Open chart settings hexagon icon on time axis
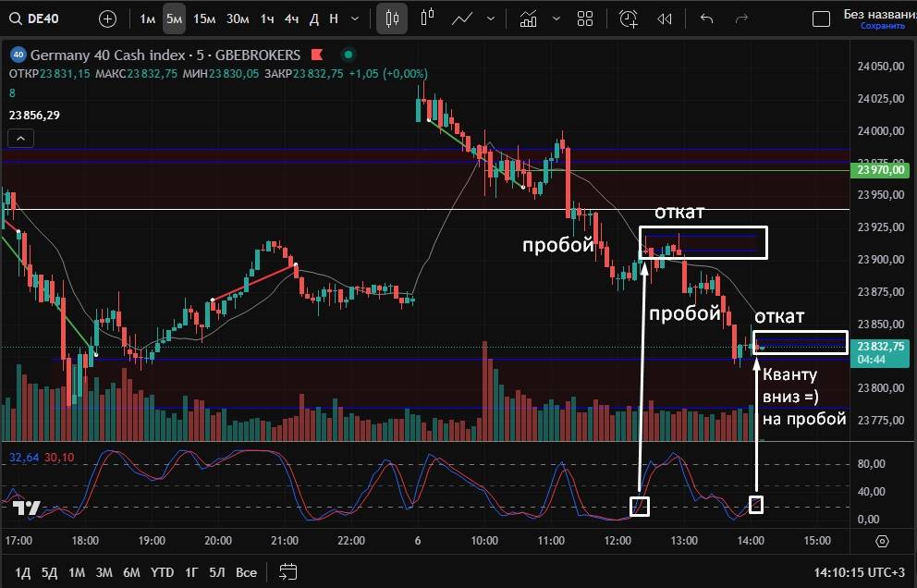Screen dimensions: 917x588 882,541
